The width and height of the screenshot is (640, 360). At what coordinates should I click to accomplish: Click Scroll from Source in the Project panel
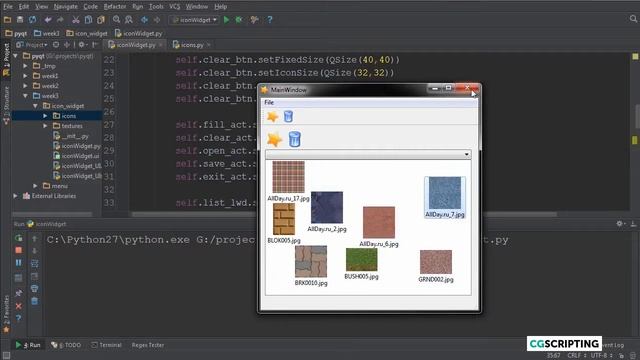(x=56, y=45)
